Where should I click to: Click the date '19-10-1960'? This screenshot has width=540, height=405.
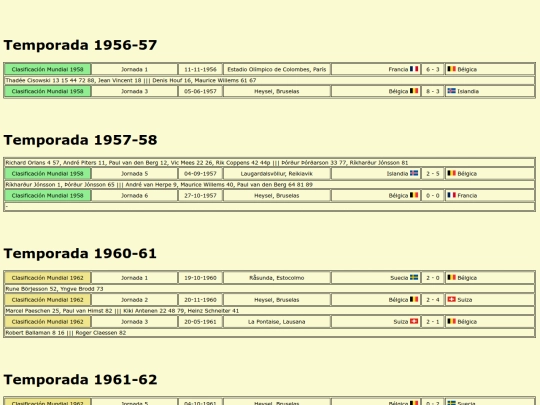point(200,278)
